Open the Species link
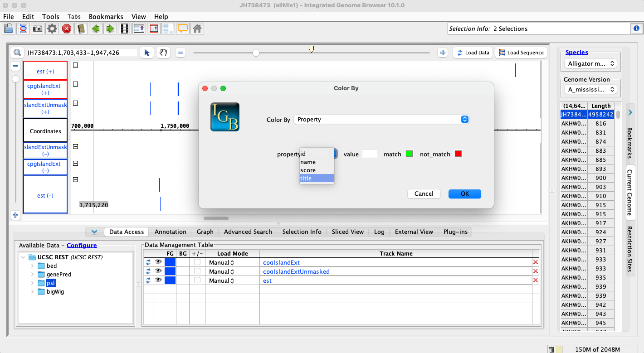Viewport: 644px width, 353px height. [x=577, y=52]
